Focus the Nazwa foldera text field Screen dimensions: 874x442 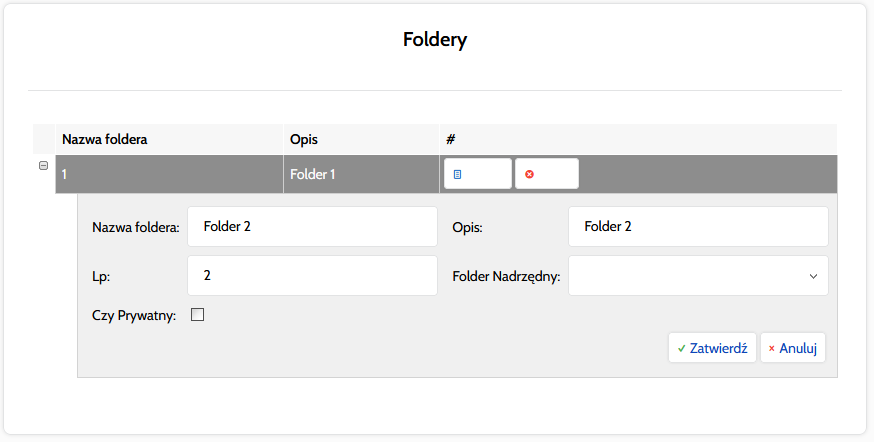pos(312,227)
